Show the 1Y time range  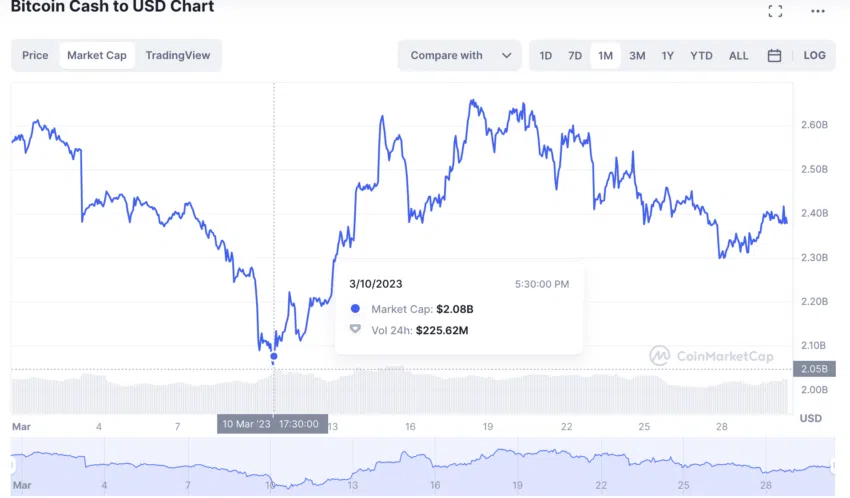(667, 56)
